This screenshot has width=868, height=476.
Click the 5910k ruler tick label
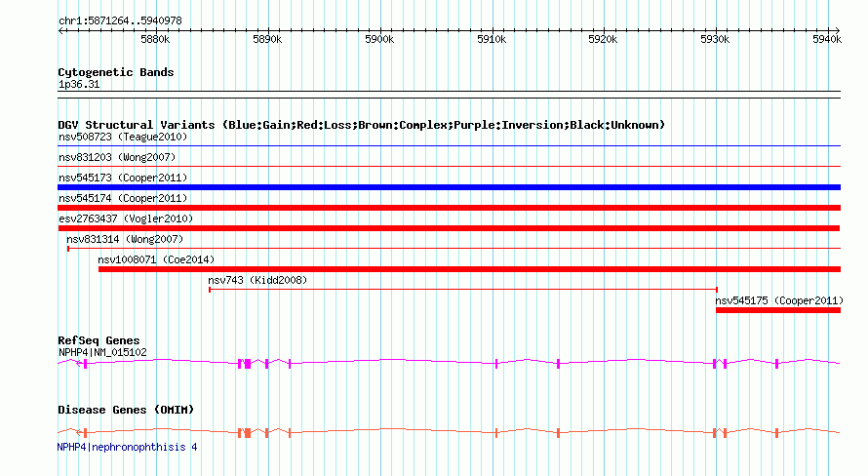(x=492, y=39)
